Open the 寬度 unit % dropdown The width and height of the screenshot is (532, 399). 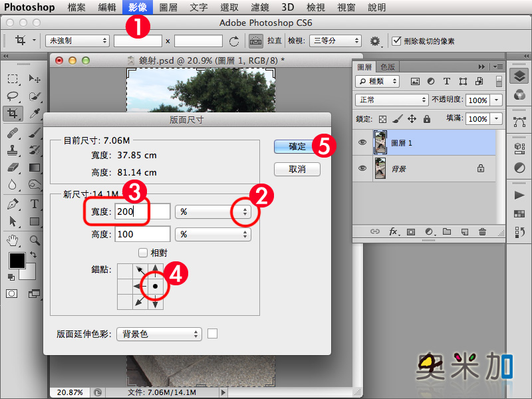pyautogui.click(x=213, y=211)
